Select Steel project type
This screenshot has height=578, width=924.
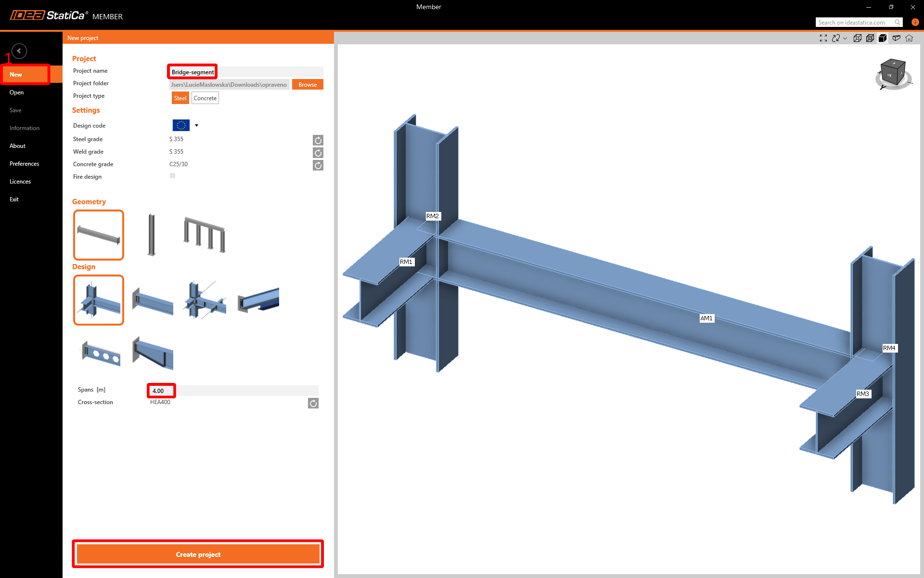coord(180,98)
